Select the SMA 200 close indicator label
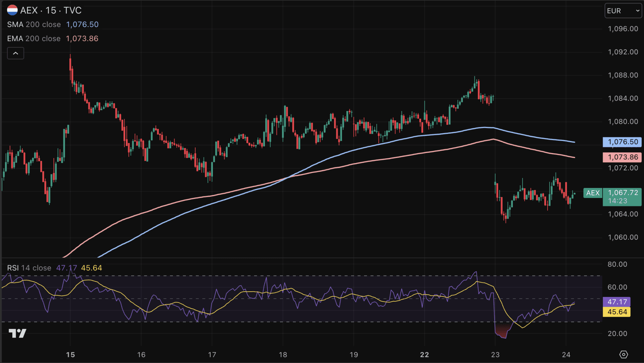 [34, 24]
